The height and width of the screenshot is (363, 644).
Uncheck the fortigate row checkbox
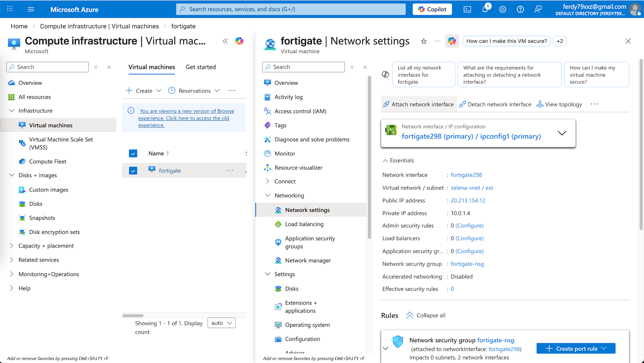pyautogui.click(x=133, y=171)
